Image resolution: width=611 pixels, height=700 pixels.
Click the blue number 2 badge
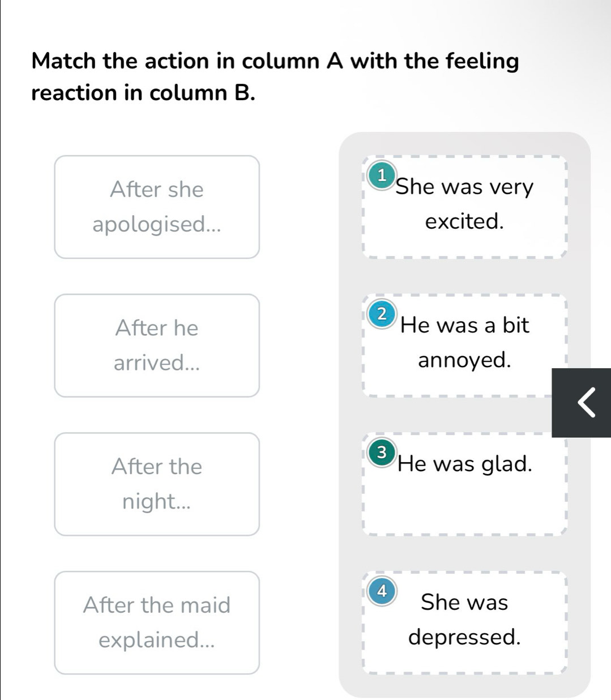point(382,314)
